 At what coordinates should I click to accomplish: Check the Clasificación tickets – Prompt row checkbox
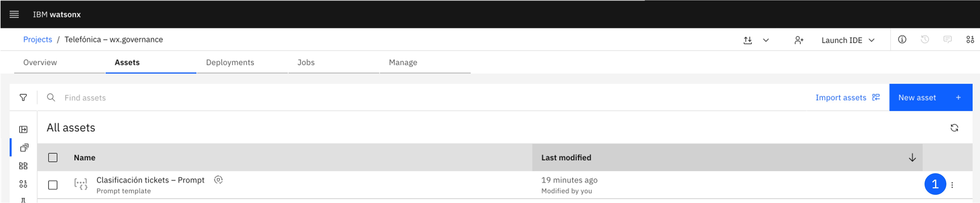tap(53, 185)
